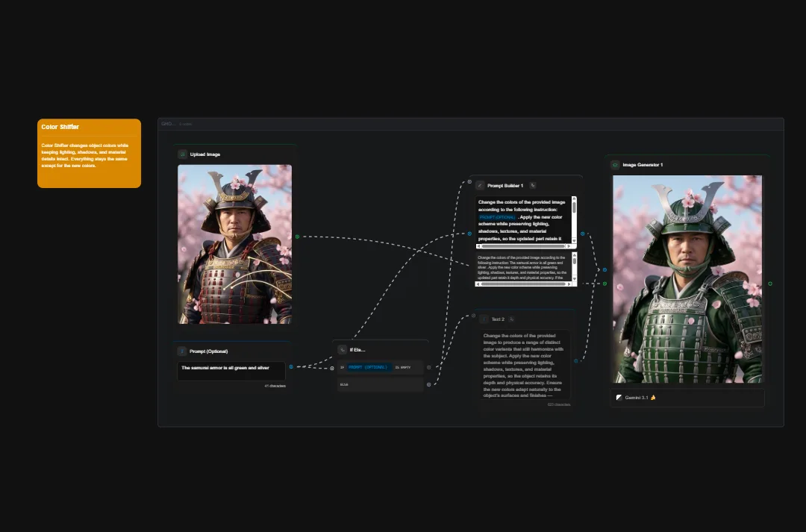Open the PROMPT (OPTIONAL) variable chip in If Else

[368, 367]
